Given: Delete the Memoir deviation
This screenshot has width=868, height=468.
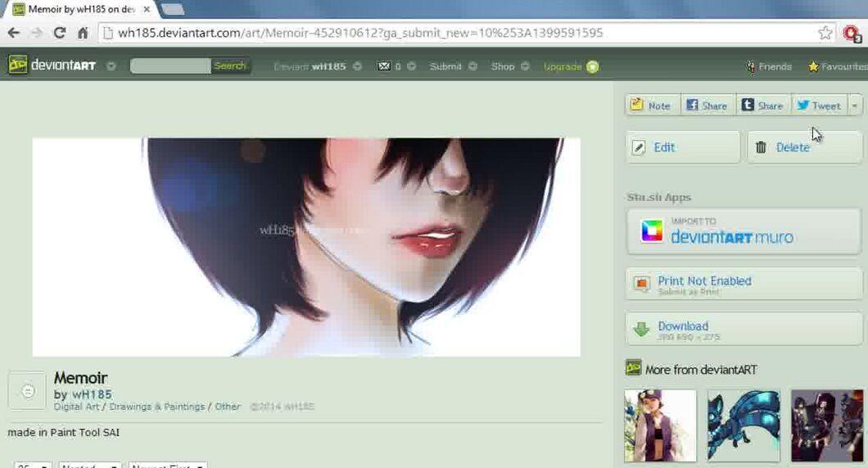Looking at the screenshot, I should coord(804,148).
